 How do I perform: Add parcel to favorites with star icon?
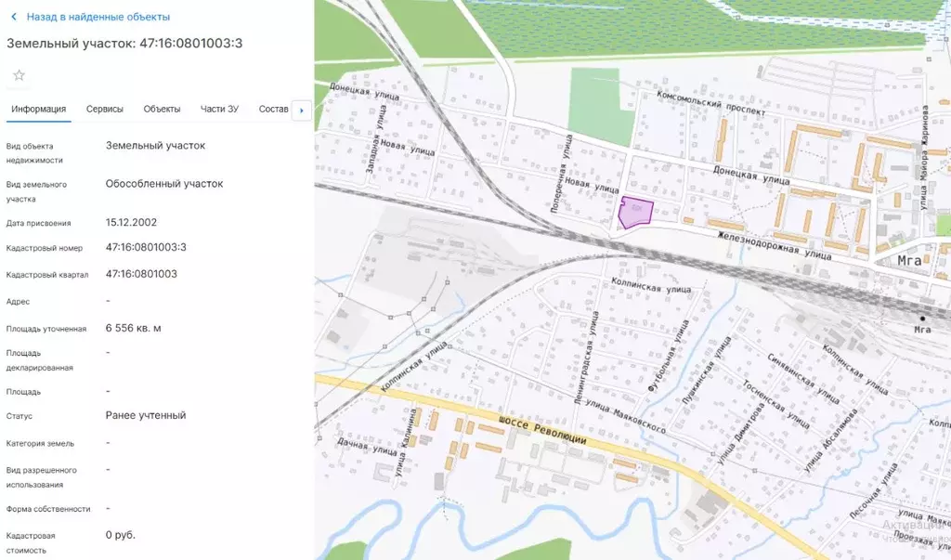click(20, 75)
